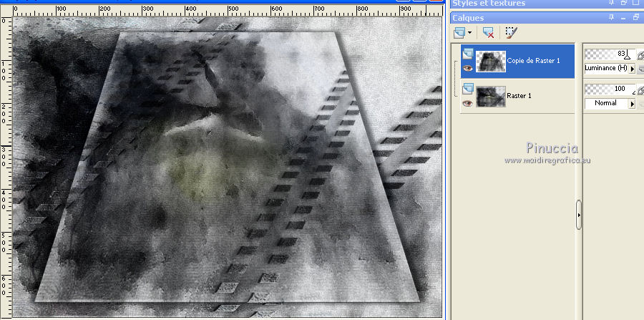Open the Normal blend mode dropdown
The height and width of the screenshot is (320, 644).
point(632,104)
